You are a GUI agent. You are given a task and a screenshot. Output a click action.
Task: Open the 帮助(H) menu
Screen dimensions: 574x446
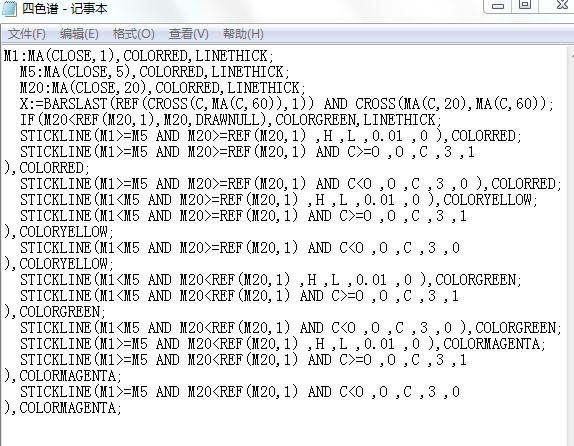click(243, 34)
